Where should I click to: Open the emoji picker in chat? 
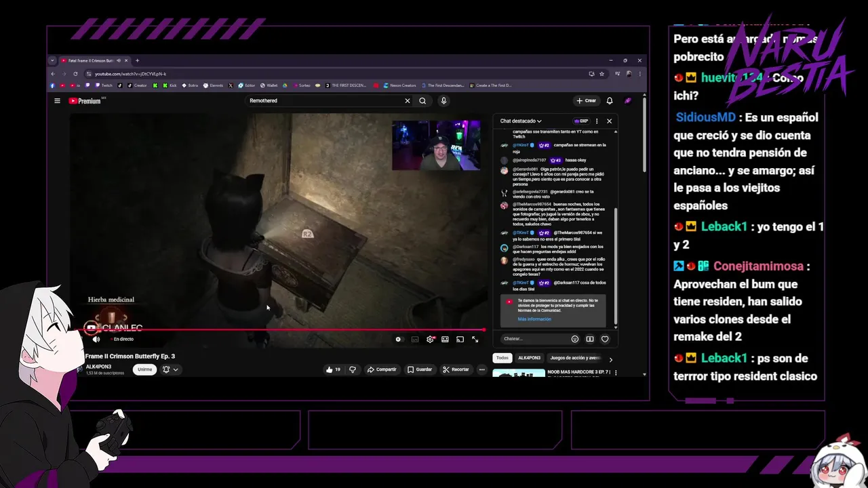click(575, 339)
